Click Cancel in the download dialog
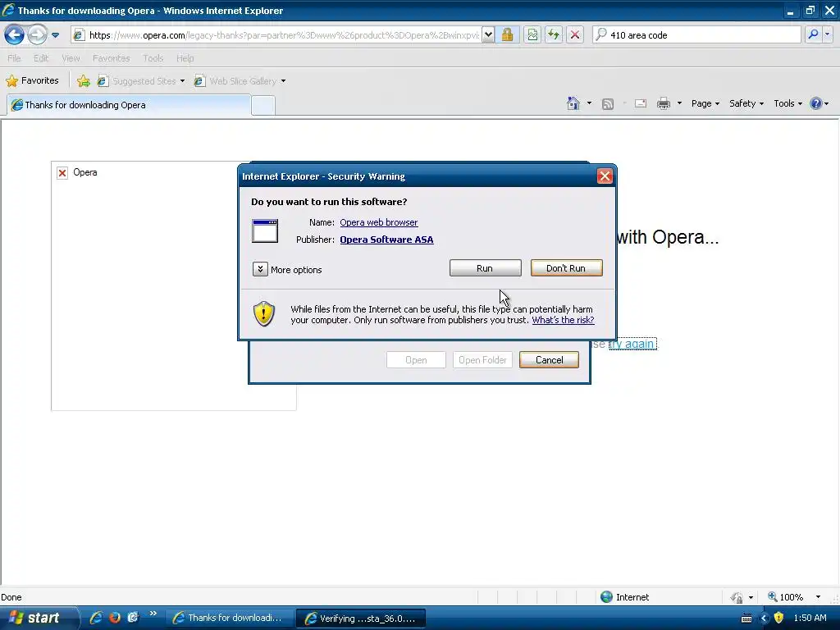 (549, 360)
